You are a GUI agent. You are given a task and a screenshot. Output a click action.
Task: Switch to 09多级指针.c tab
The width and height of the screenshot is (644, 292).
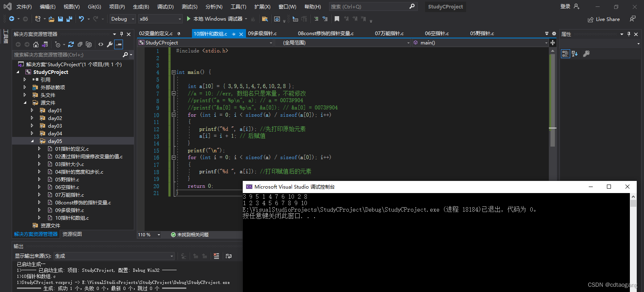pos(263,34)
